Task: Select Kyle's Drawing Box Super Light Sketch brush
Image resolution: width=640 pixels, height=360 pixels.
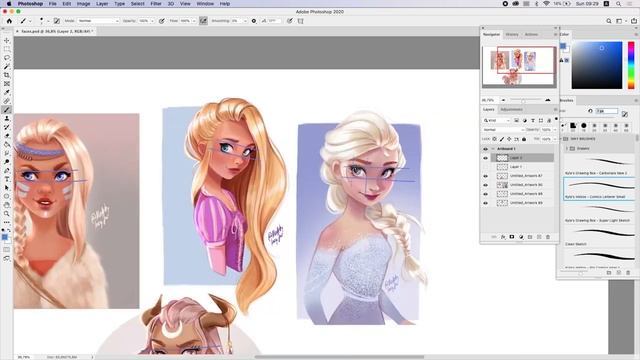Action: click(599, 213)
